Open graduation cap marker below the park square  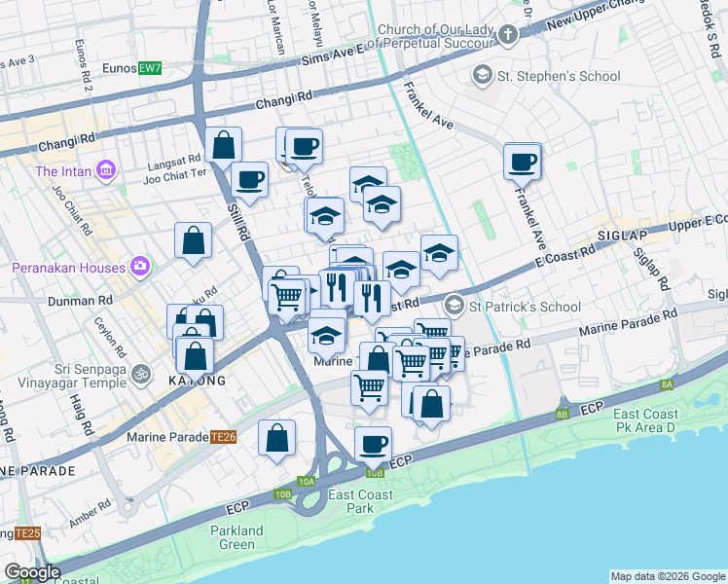382,205
